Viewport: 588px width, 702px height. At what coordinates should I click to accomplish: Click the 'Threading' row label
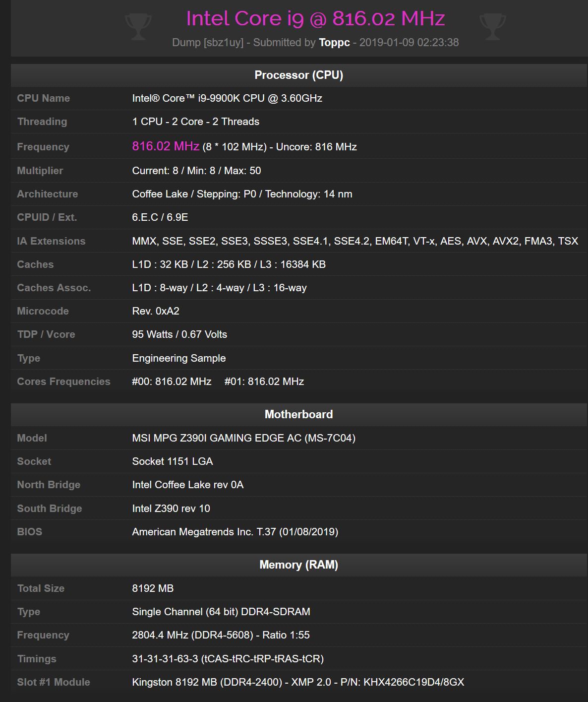[x=42, y=122]
